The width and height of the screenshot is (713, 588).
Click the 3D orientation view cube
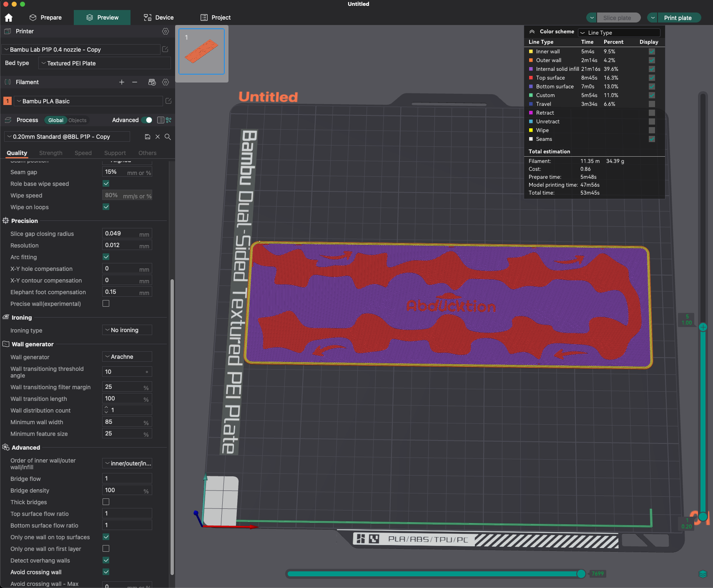click(221, 501)
